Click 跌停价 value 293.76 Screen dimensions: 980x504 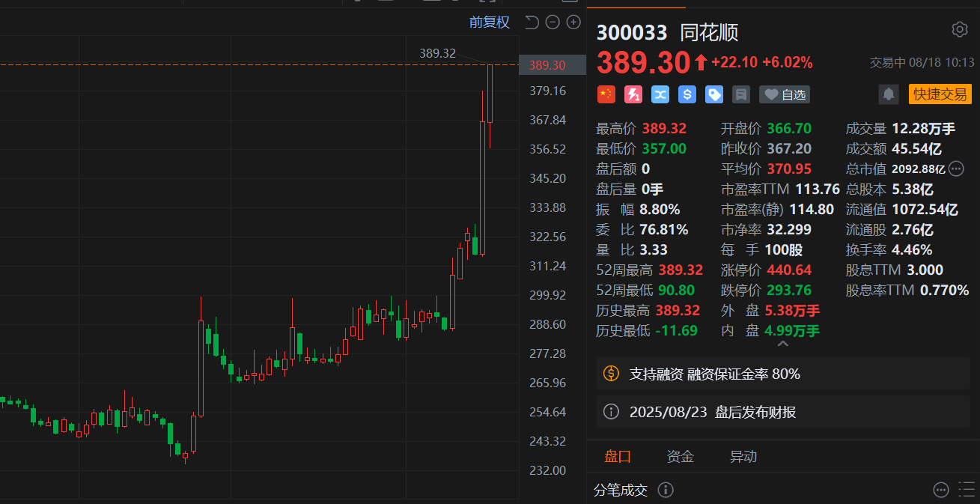tap(789, 290)
